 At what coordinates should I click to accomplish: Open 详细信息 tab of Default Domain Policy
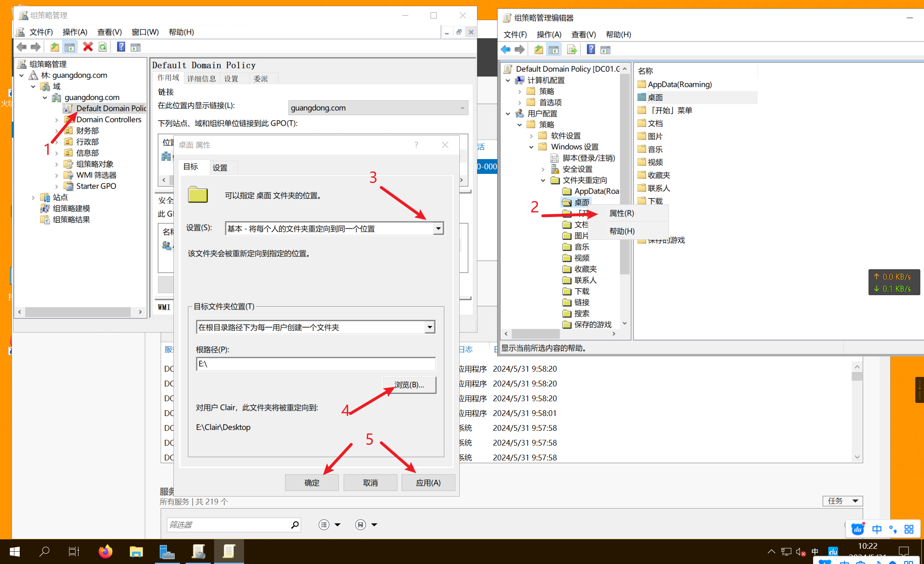[201, 79]
